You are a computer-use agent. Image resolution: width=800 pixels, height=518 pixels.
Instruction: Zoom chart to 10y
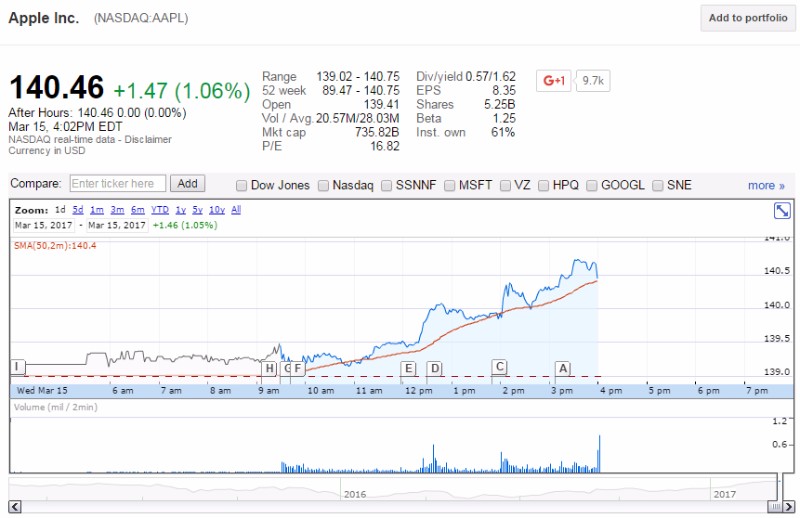coord(217,210)
